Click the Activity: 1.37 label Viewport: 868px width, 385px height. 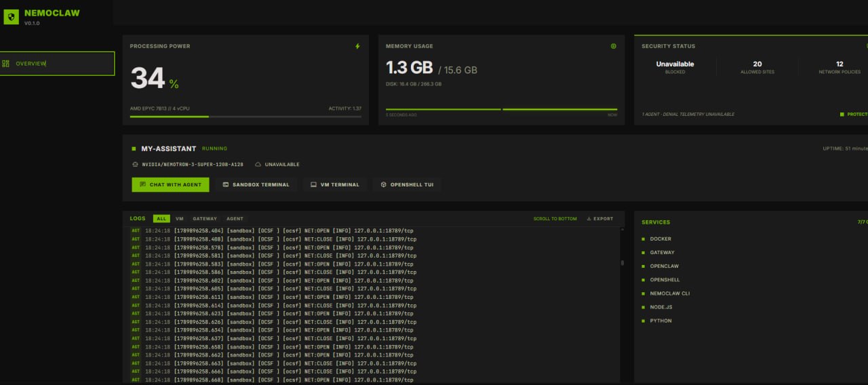(x=345, y=108)
